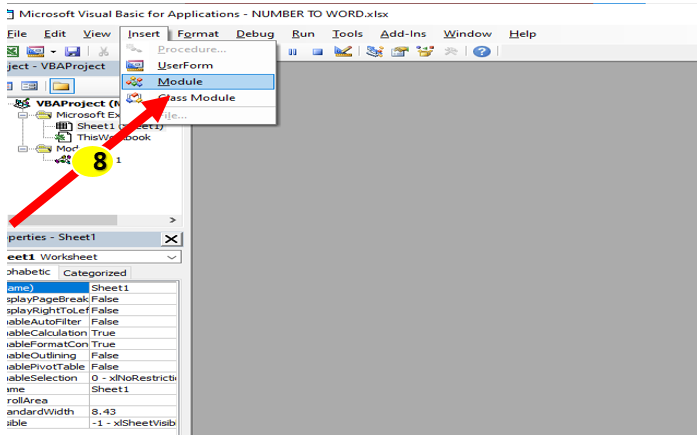Open the Debug menu
The height and width of the screenshot is (445, 697).
click(255, 34)
